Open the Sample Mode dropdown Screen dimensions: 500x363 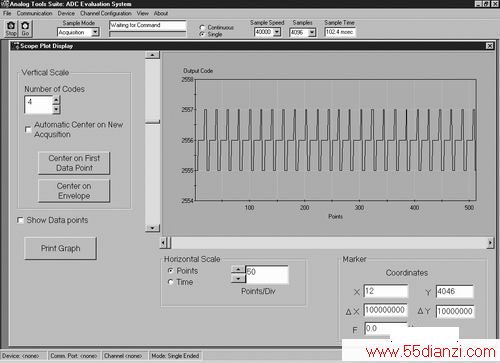tap(95, 32)
